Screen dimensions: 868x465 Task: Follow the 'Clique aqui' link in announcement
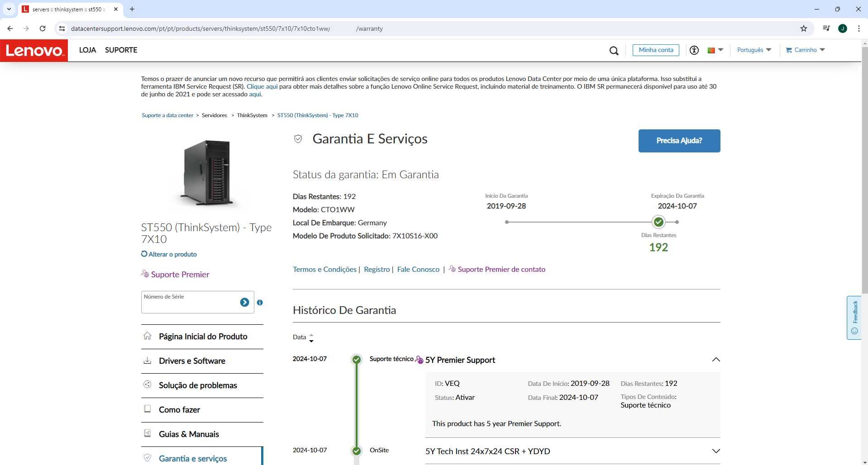tap(262, 86)
